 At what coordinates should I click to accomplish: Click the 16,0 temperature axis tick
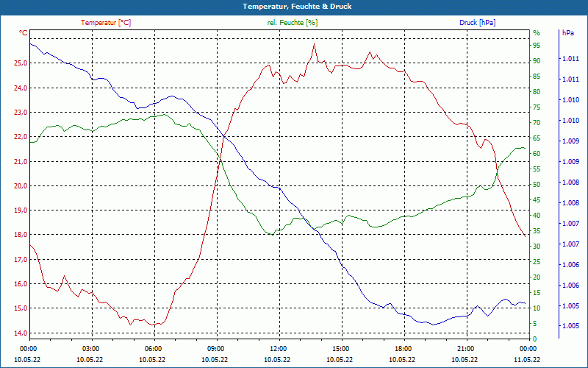point(21,284)
